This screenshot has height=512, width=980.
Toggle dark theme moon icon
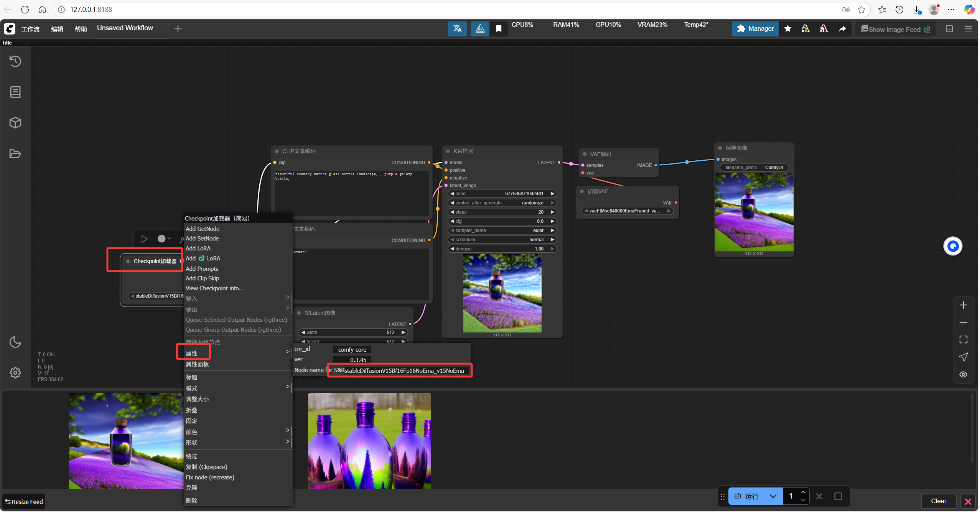(x=15, y=342)
